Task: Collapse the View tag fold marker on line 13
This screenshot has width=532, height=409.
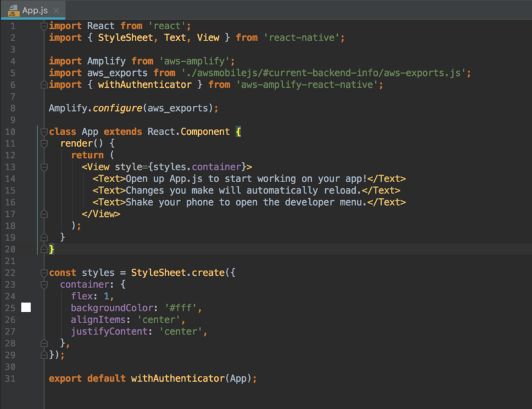Action: 44,167
